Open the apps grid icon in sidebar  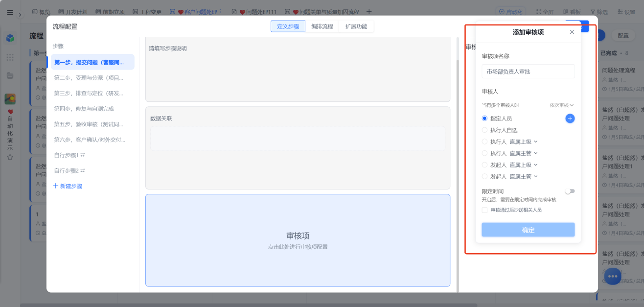click(x=10, y=57)
